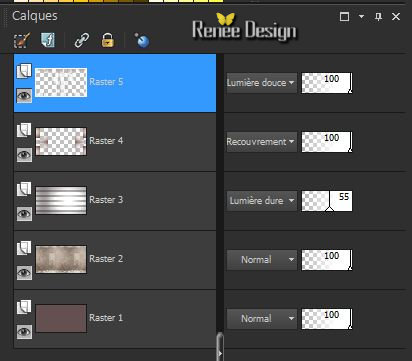Open the Lumière douce blend mode dropdown
Image resolution: width=412 pixels, height=361 pixels.
(x=262, y=83)
